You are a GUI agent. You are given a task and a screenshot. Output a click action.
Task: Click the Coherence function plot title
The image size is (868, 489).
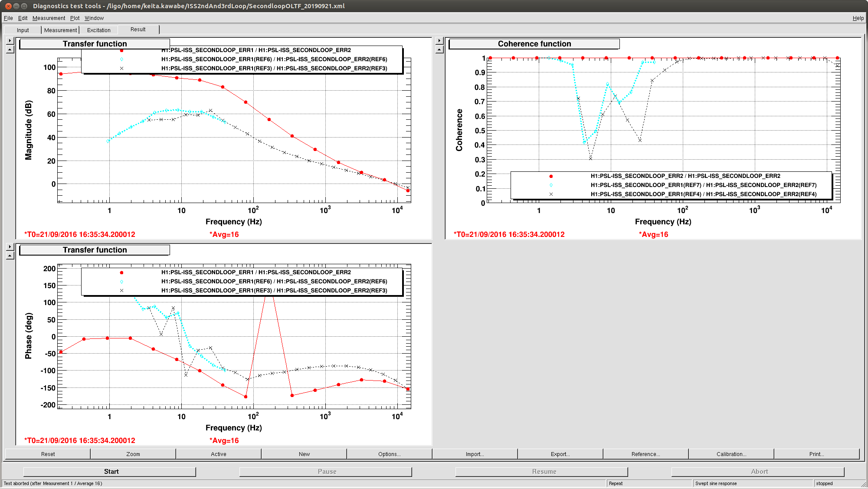click(534, 44)
